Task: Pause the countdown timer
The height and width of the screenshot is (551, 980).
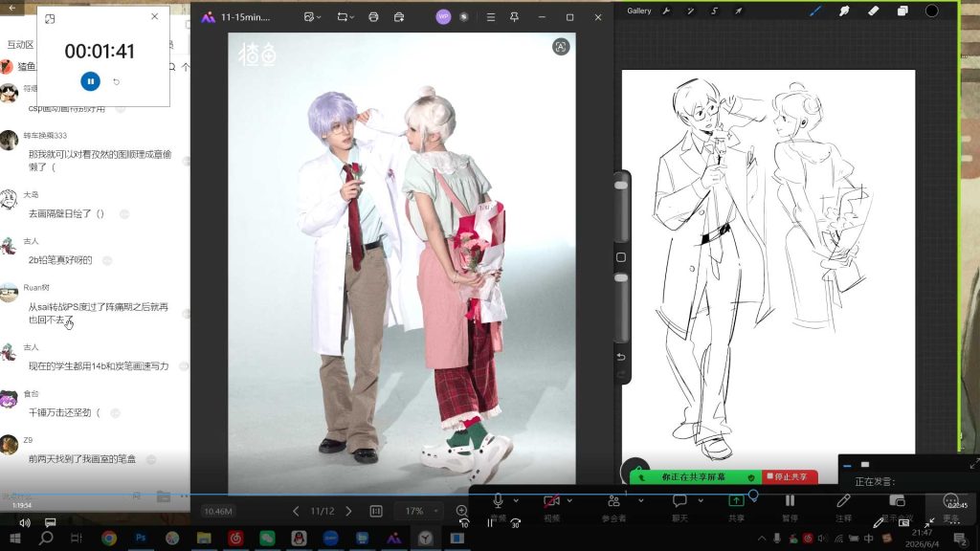Action: click(x=91, y=81)
